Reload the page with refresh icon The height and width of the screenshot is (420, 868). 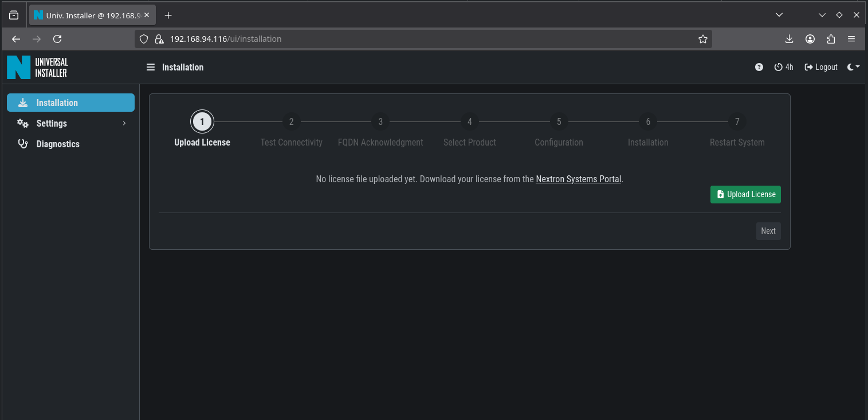coord(57,39)
